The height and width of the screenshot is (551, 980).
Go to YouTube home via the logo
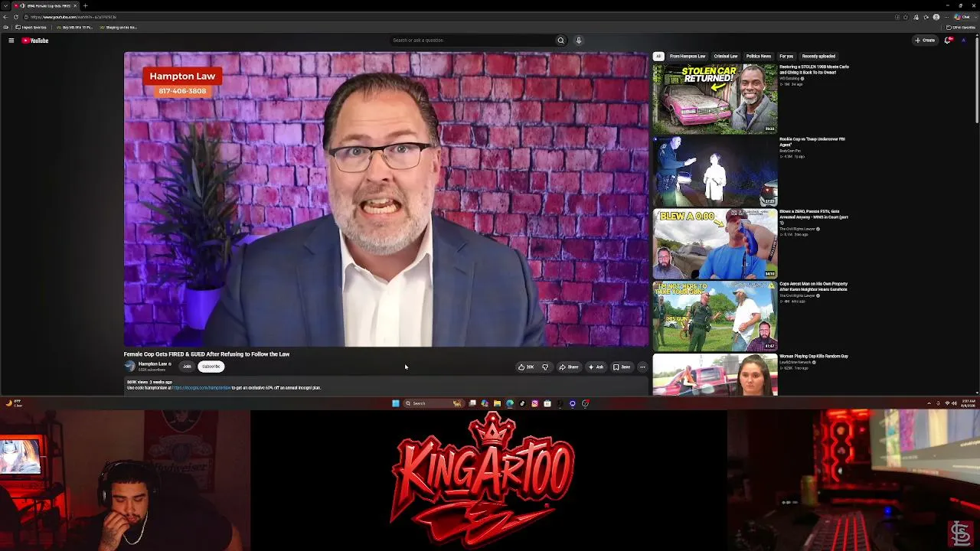[x=35, y=41]
